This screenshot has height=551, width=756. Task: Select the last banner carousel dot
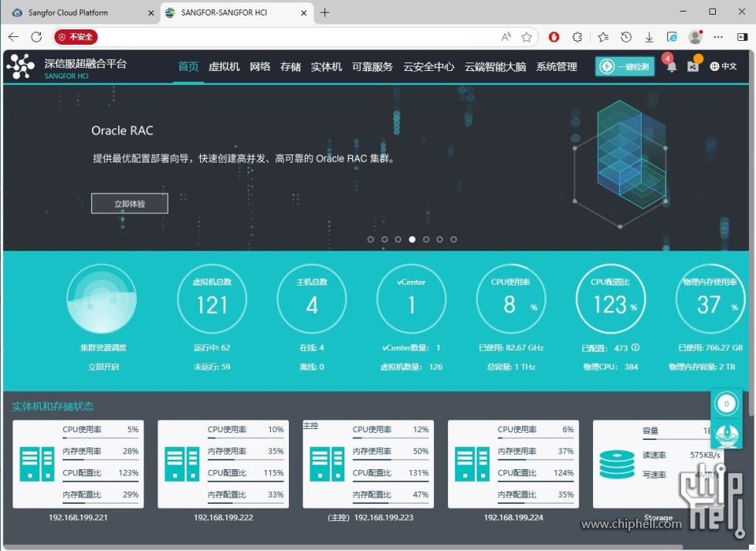point(453,239)
